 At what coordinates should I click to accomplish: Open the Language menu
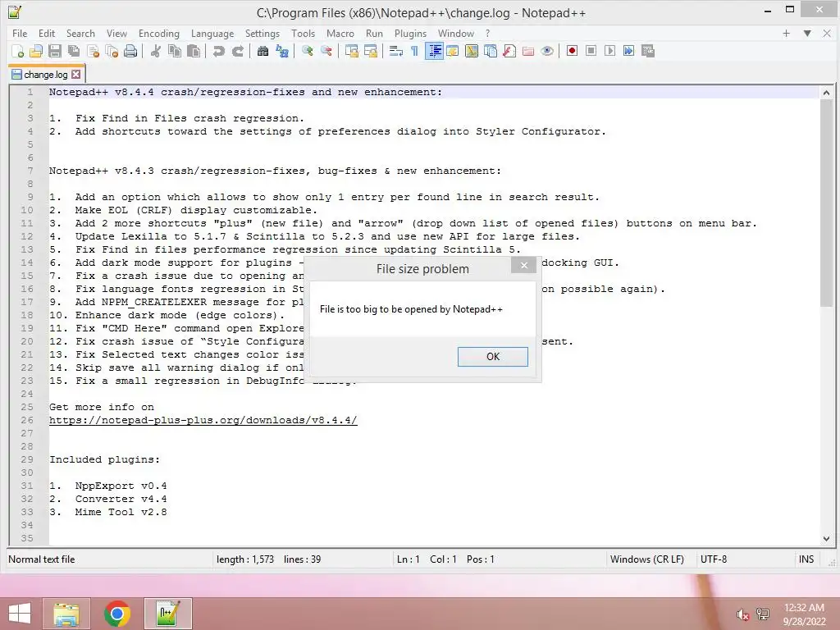212,33
